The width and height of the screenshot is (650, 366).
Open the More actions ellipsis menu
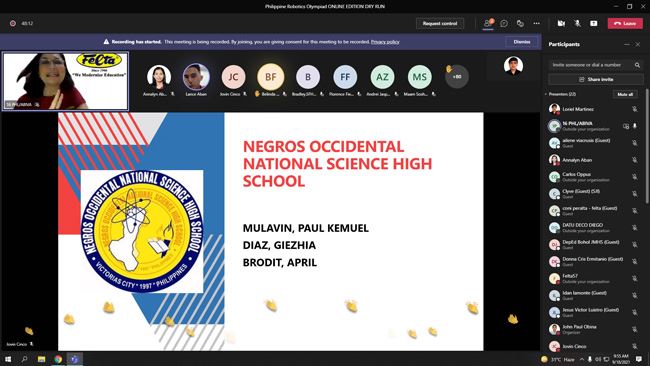click(x=536, y=24)
